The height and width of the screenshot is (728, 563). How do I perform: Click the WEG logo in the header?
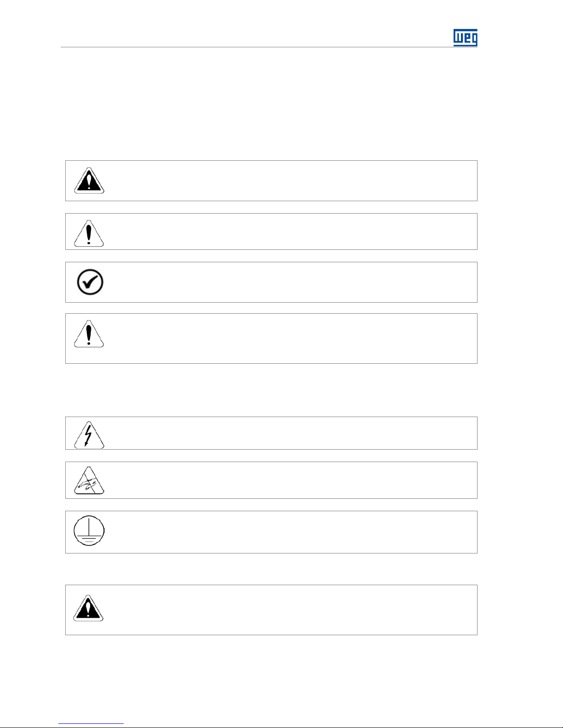point(465,38)
